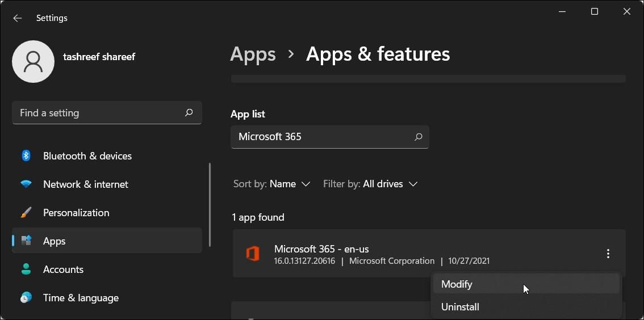This screenshot has width=644, height=320.
Task: Click the search magnifier in Find a setting
Action: 189,112
